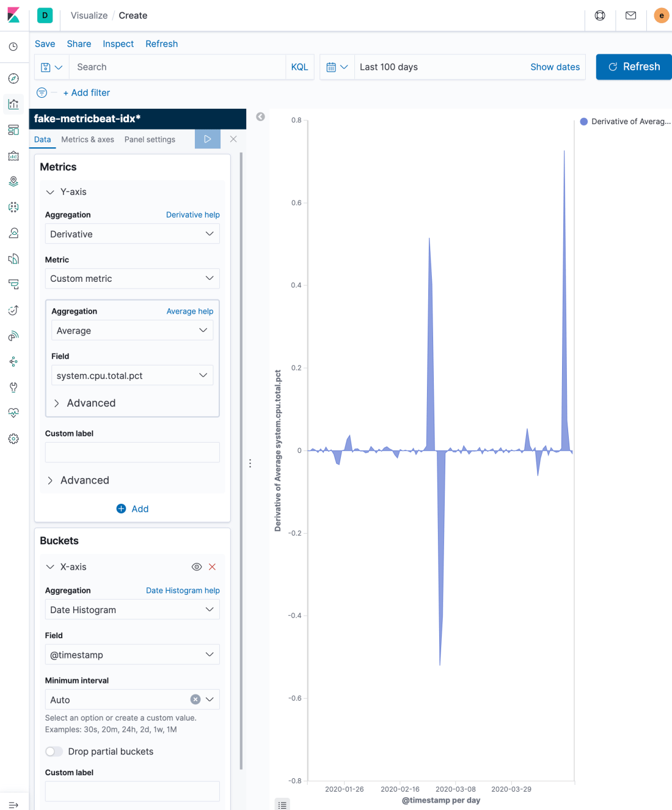Open the Maps pin icon in sidebar
672x810 pixels.
[x=13, y=182]
